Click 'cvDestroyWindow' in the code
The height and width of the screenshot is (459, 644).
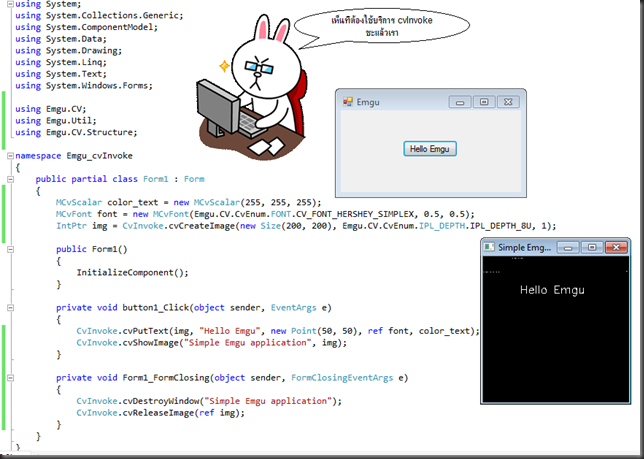pyautogui.click(x=161, y=401)
